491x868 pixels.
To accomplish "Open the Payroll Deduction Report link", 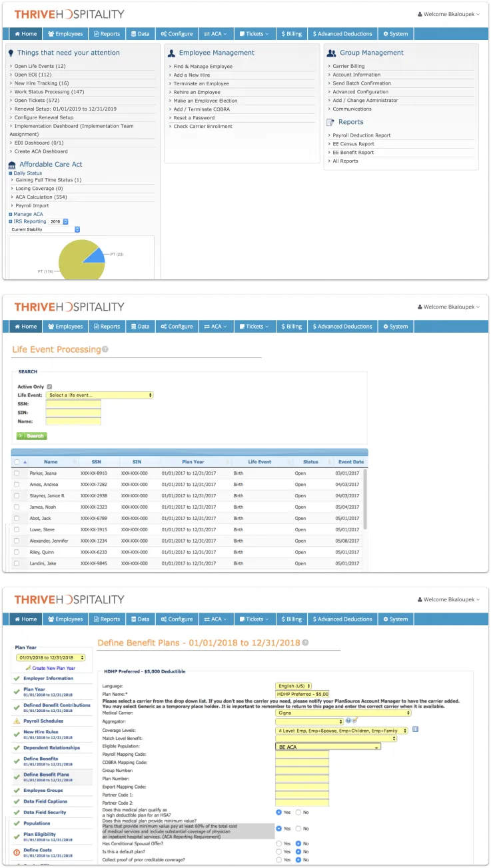I will click(362, 135).
